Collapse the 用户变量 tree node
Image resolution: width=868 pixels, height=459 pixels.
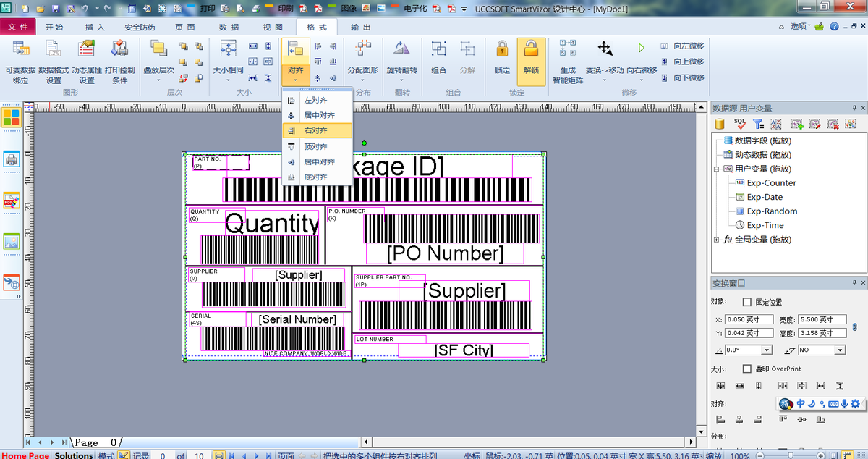tap(717, 169)
